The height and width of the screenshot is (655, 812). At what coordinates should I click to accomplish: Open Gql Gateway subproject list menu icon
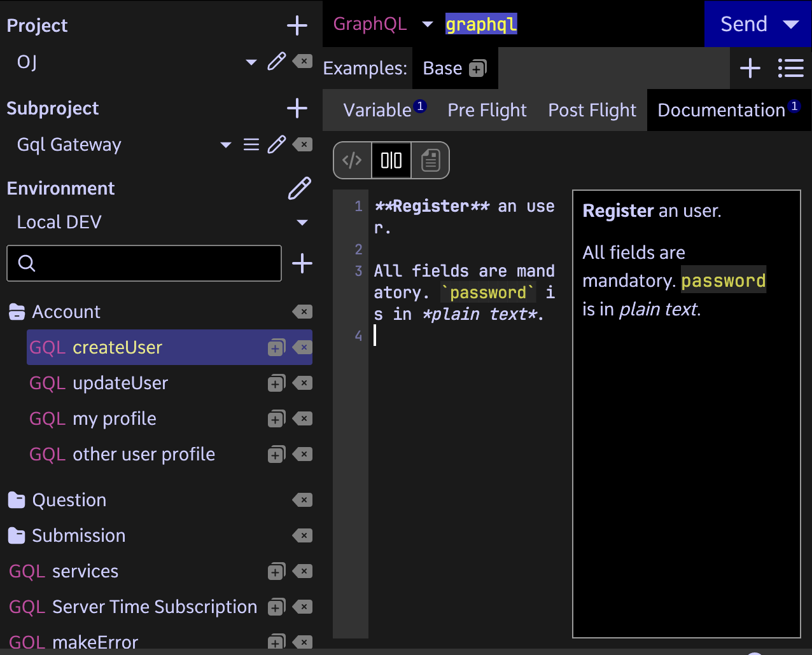[251, 145]
